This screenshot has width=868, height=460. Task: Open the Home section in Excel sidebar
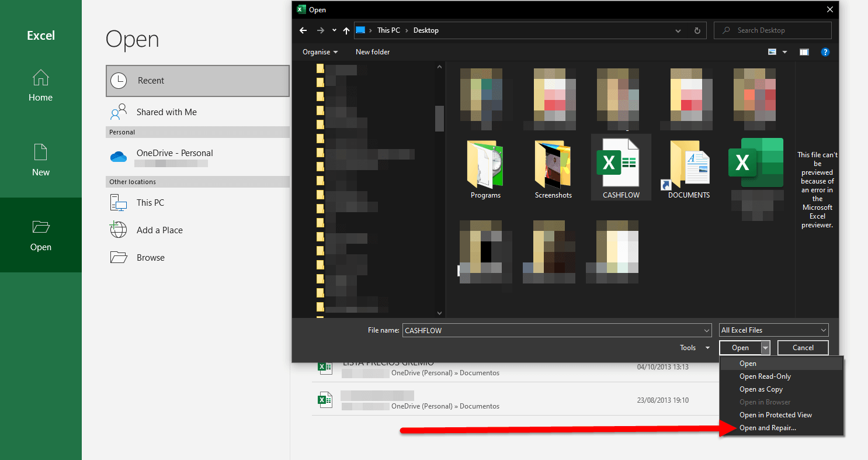(40, 85)
